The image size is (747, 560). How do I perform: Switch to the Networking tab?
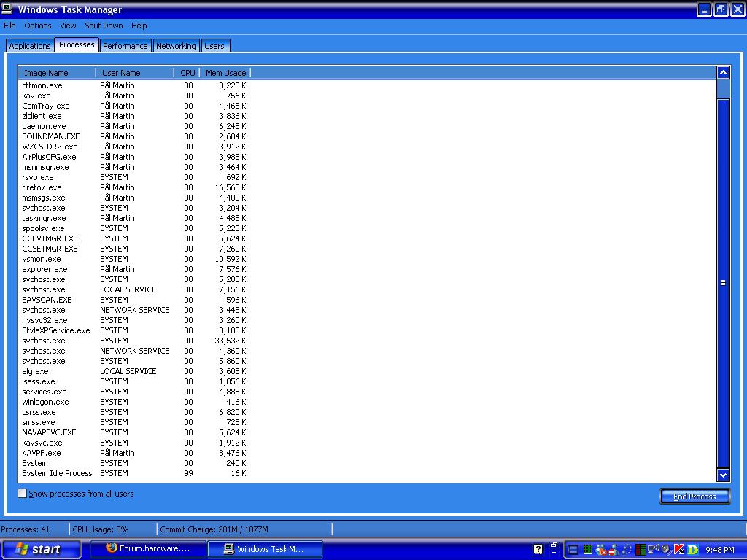(176, 46)
